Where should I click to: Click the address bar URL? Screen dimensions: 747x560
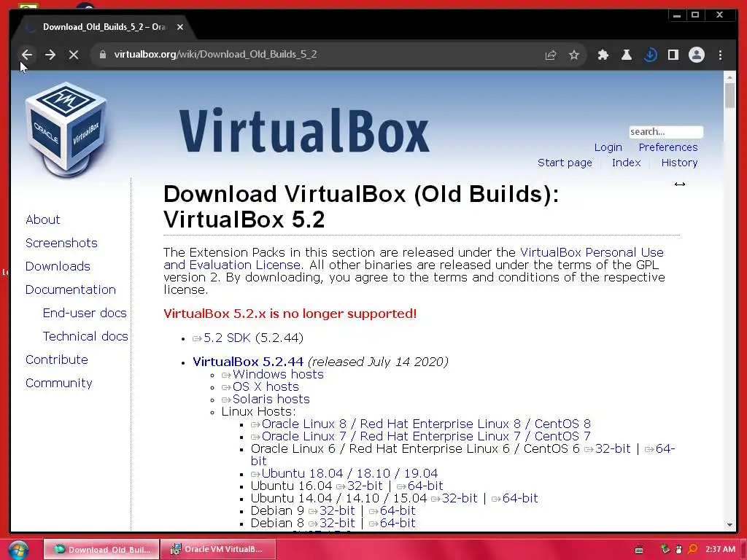point(215,54)
